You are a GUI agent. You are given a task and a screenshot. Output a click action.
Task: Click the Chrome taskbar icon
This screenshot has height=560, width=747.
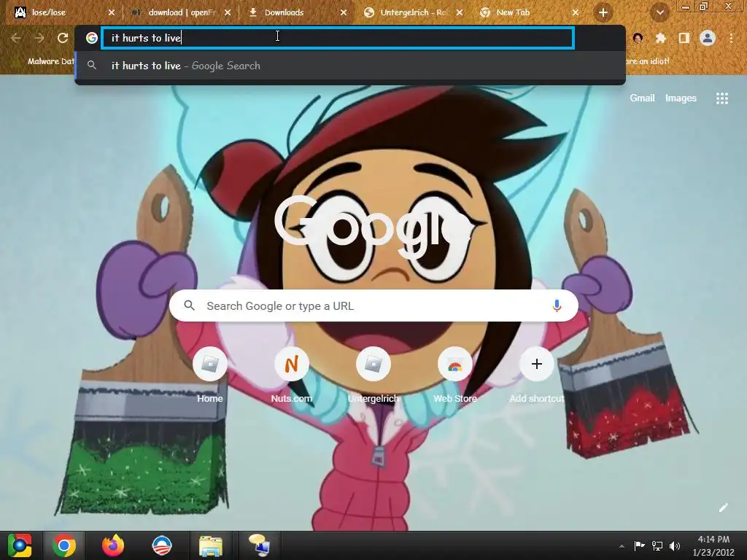tap(64, 545)
